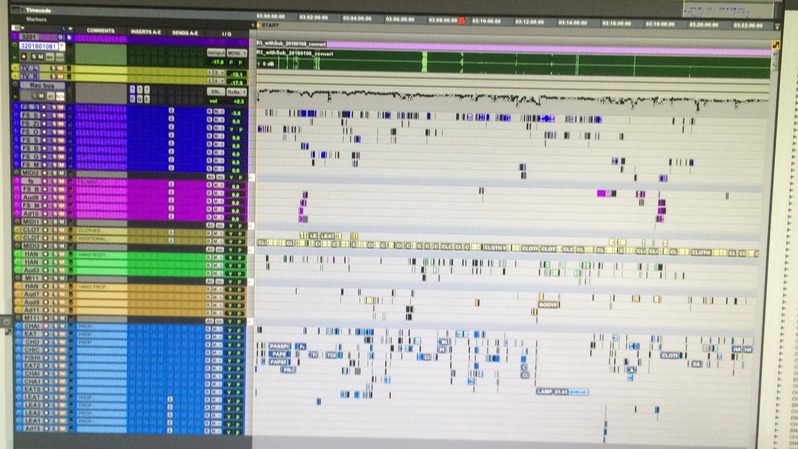Expand the triangle left of the Rec bus track controls
Screen dimensions: 798x449
(15, 96)
